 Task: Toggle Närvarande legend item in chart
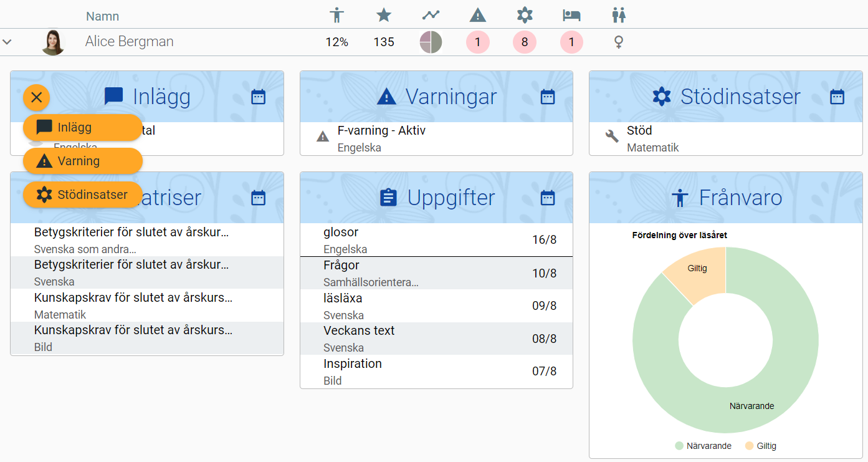[703, 446]
